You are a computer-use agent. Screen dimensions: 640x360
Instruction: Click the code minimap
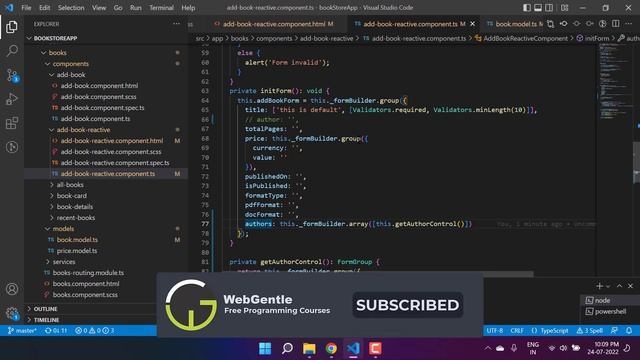pyautogui.click(x=615, y=82)
